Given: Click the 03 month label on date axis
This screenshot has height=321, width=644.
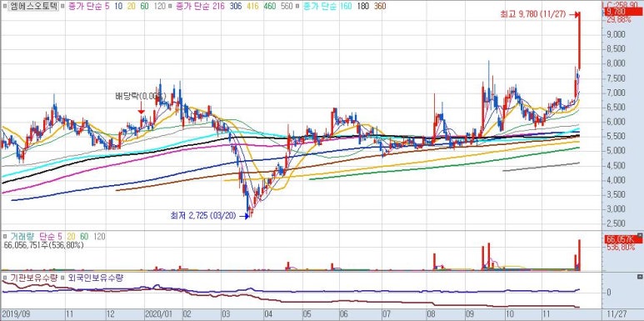Looking at the screenshot, I should coord(227,313).
